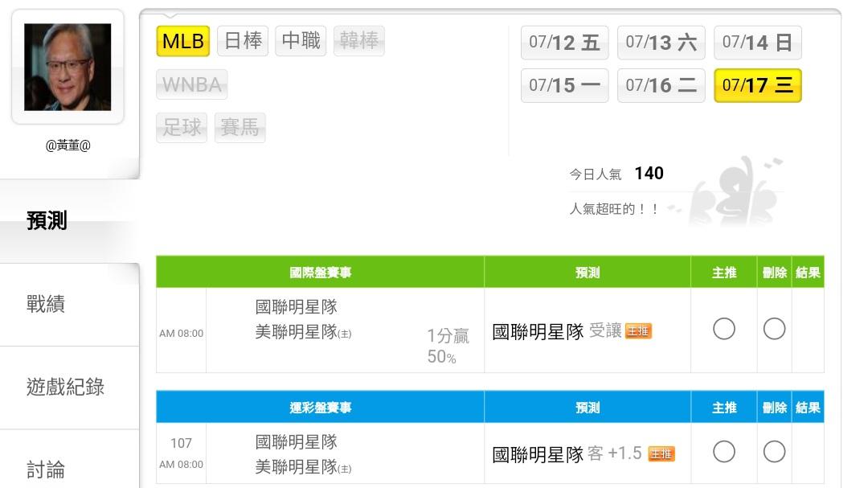Click the orange 主推 badge in international row
This screenshot has height=488, width=868.
point(638,330)
